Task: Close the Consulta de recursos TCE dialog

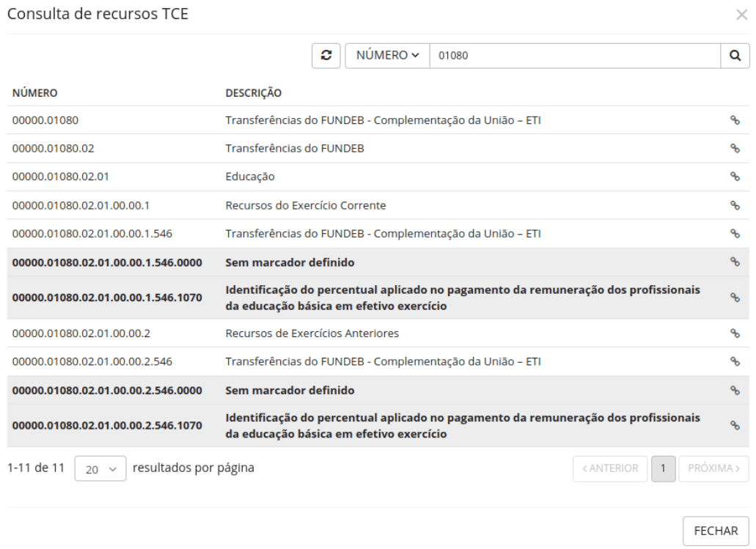Action: tap(742, 15)
